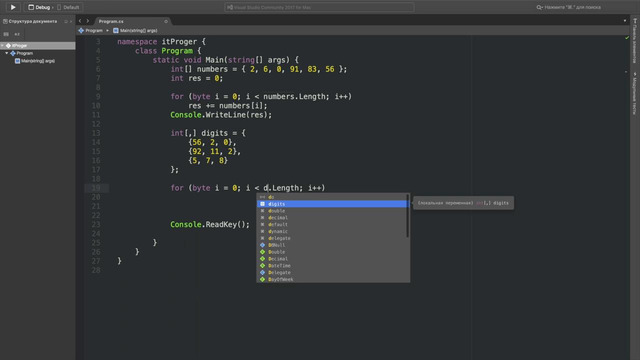Choose 'Decimal' struct suggestion

pos(332,259)
